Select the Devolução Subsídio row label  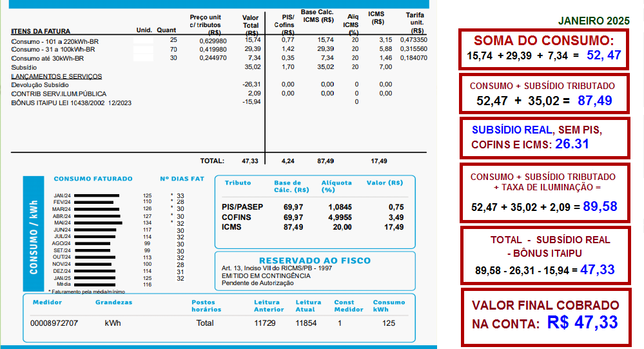[41, 85]
